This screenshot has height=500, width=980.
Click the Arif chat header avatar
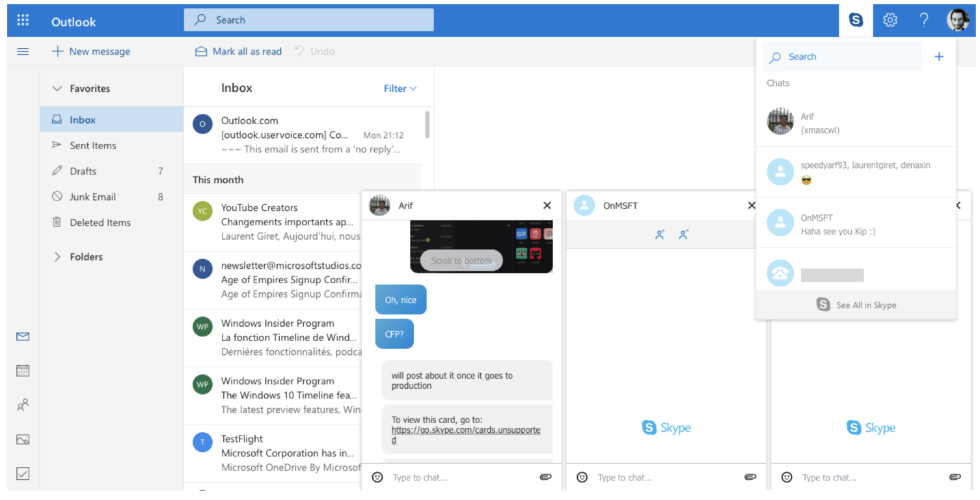(x=379, y=206)
